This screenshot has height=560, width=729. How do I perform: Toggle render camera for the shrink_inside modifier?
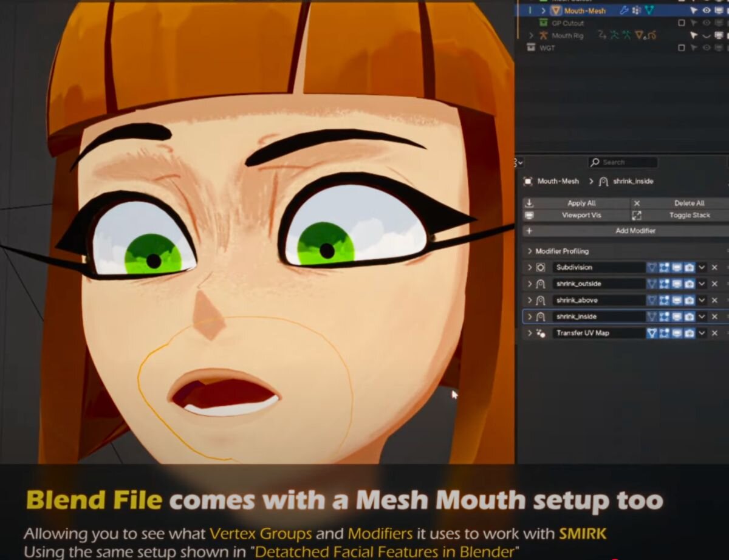coord(690,316)
